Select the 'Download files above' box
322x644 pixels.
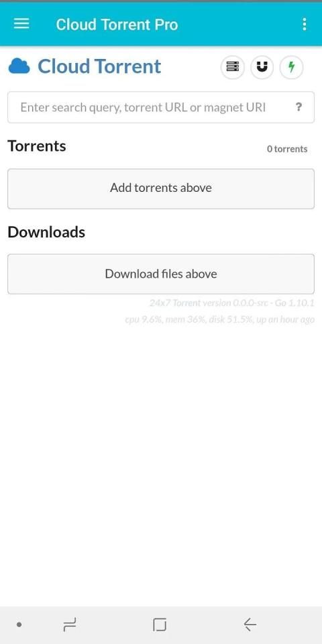[161, 274]
